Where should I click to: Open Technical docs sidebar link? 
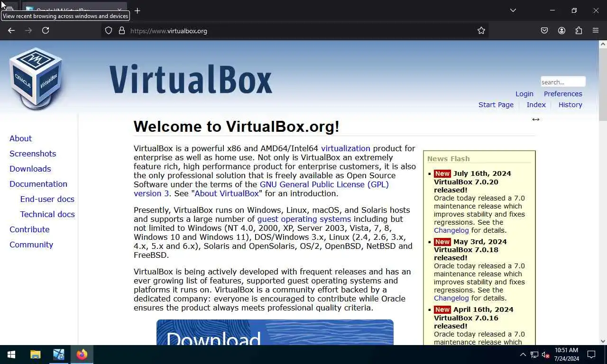(x=47, y=214)
